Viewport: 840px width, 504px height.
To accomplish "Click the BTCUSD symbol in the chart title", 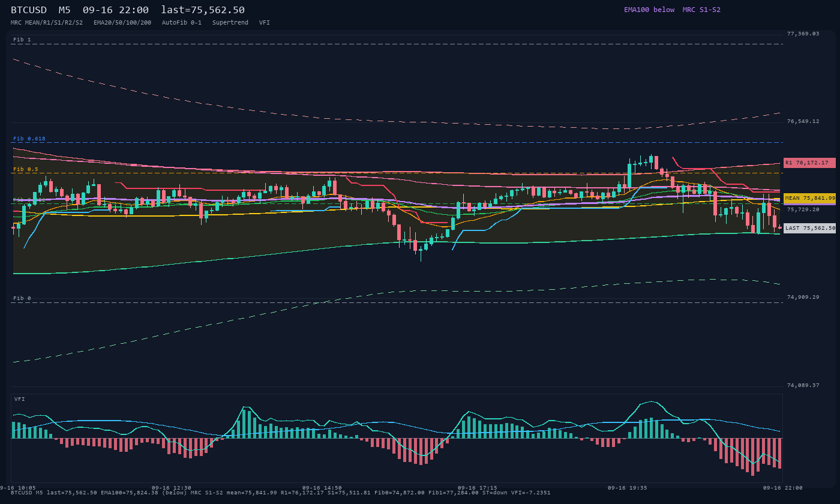I will (x=29, y=10).
